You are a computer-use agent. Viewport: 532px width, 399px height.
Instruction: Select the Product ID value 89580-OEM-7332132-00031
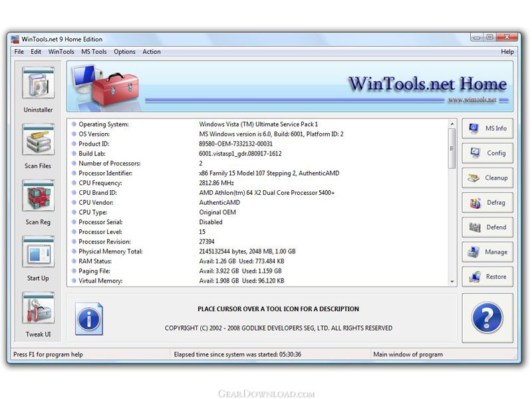pyautogui.click(x=236, y=144)
